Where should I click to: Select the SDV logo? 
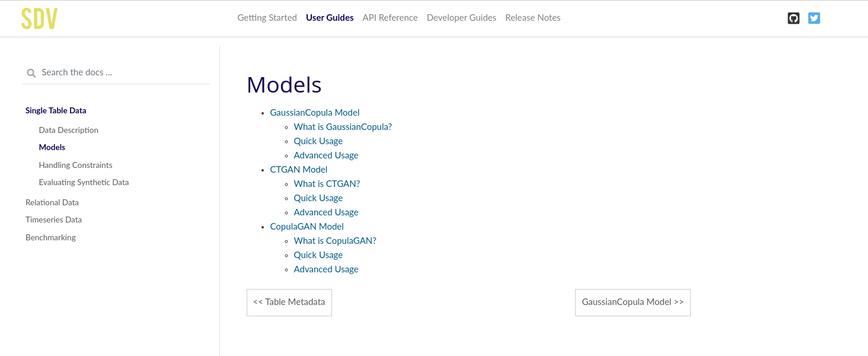pyautogui.click(x=39, y=18)
